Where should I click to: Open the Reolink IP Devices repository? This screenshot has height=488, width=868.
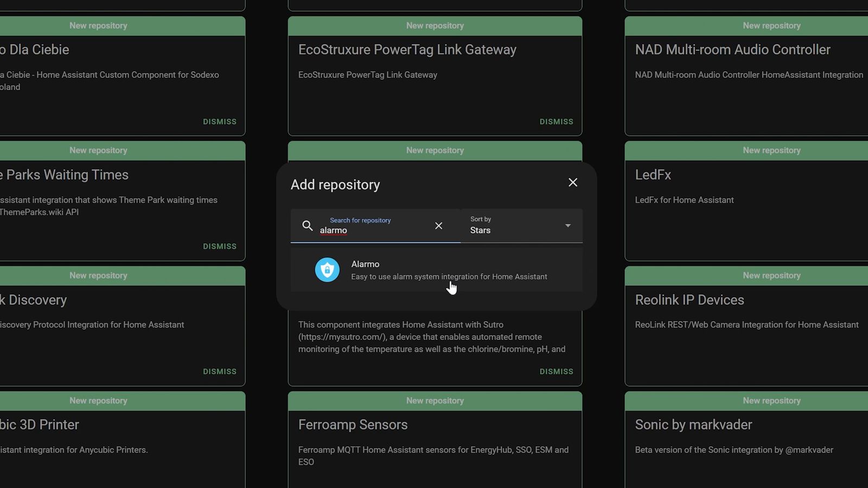tap(690, 300)
